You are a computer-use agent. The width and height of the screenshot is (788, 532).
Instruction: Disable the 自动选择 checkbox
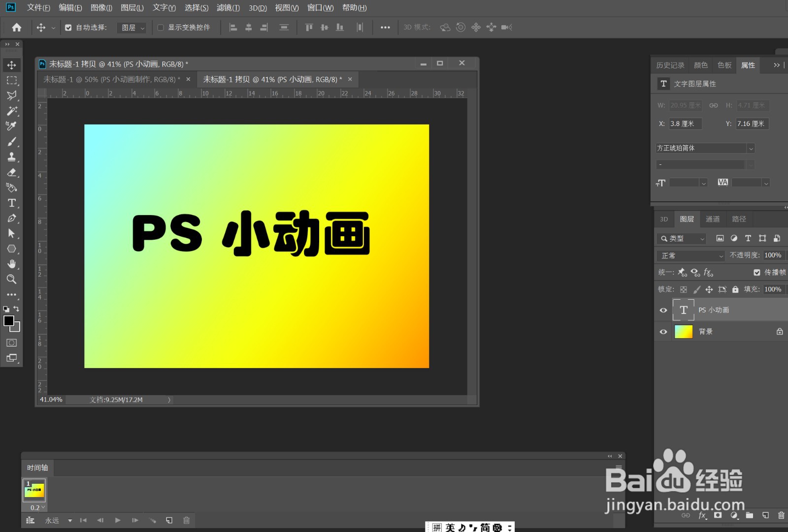click(68, 28)
